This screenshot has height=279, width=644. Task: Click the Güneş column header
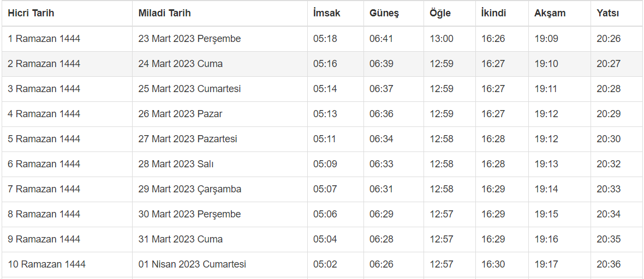[x=384, y=13]
